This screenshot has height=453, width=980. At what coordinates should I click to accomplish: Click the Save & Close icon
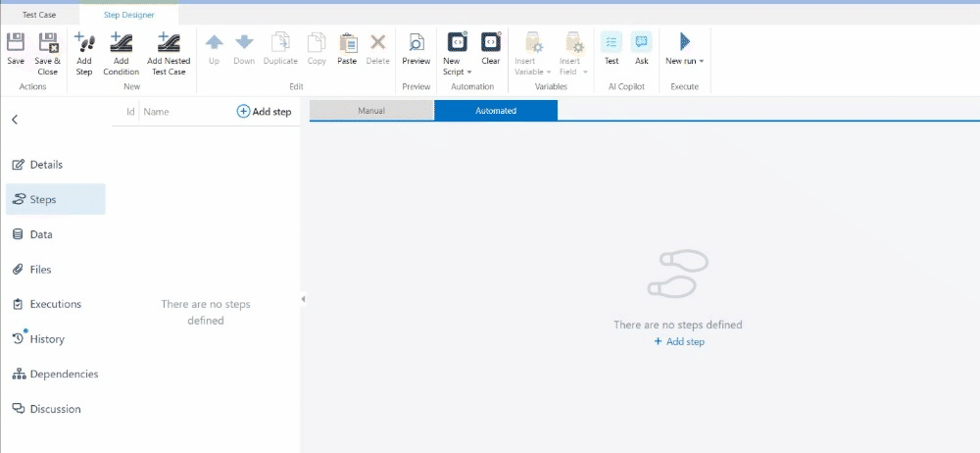pos(47,43)
